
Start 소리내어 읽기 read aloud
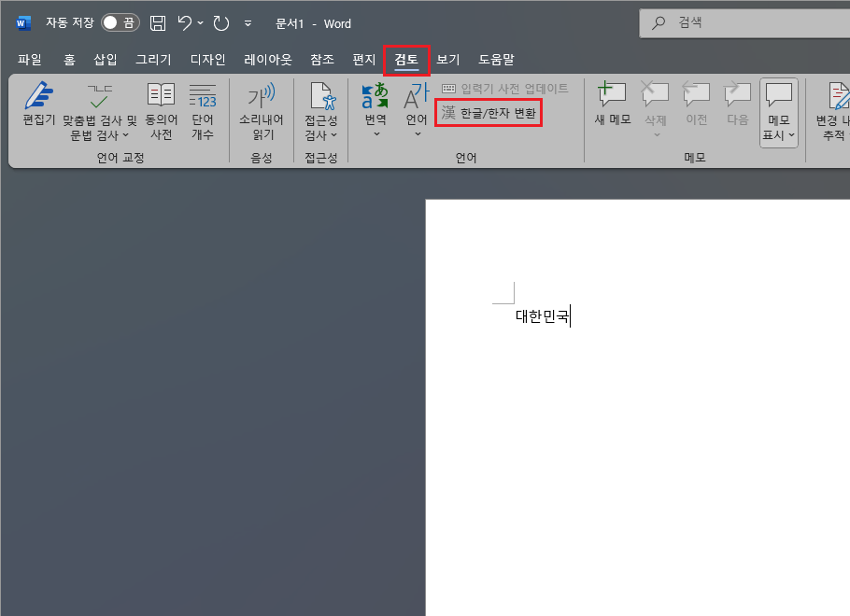coord(261,109)
